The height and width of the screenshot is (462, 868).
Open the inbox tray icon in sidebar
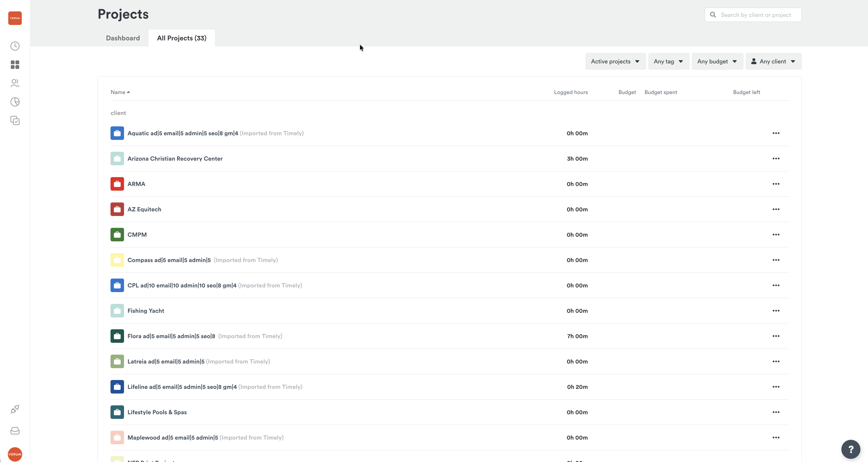15,431
